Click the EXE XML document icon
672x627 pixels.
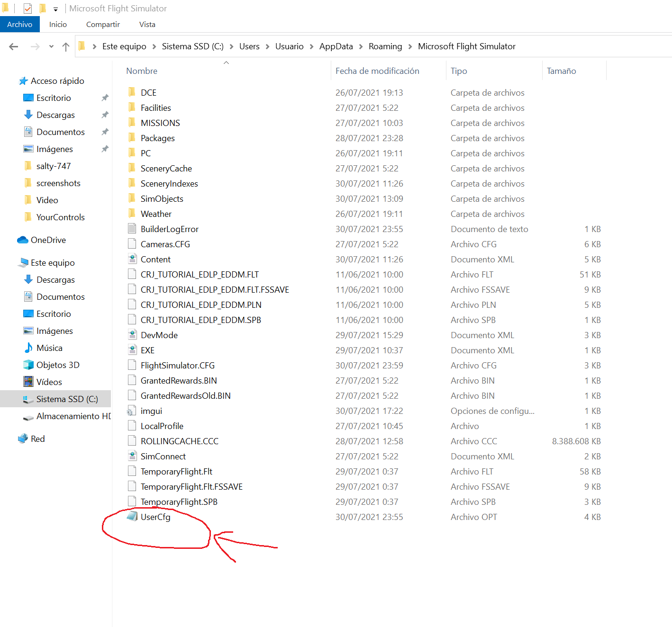coord(132,350)
